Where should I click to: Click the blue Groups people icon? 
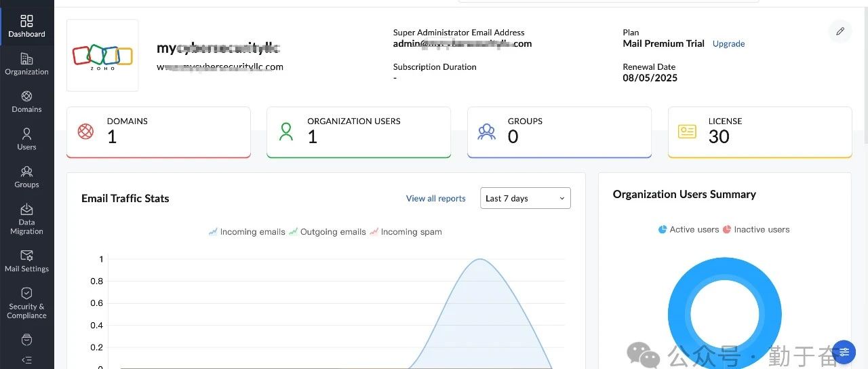486,132
